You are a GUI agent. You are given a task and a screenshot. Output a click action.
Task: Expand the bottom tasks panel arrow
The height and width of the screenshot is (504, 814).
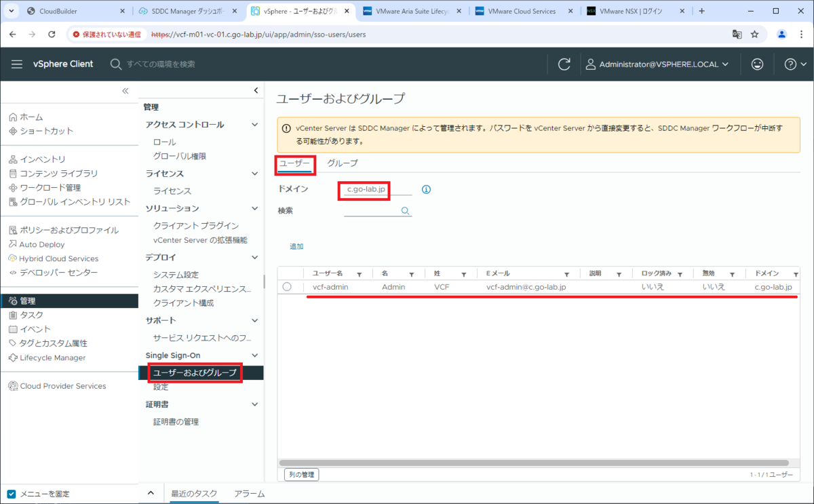[x=151, y=493]
